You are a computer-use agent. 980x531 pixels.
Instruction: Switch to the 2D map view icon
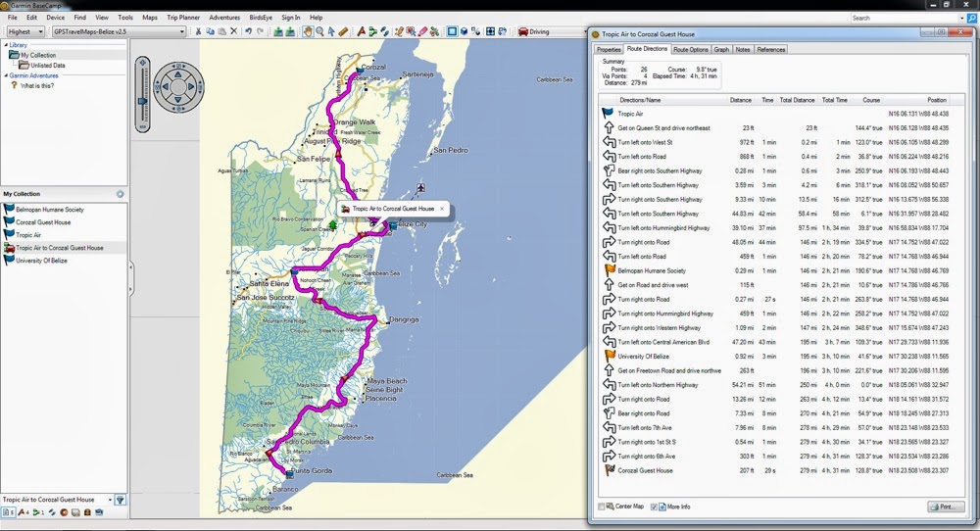tap(452, 31)
